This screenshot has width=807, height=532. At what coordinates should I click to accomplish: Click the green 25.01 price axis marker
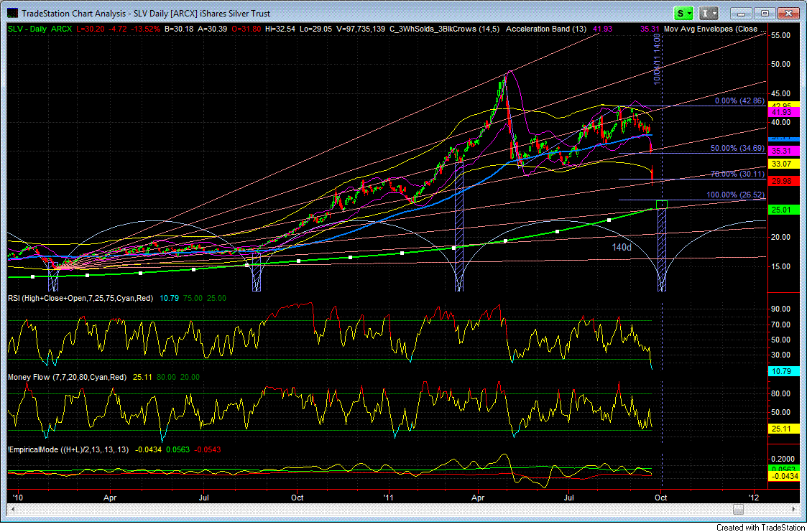pyautogui.click(x=783, y=209)
